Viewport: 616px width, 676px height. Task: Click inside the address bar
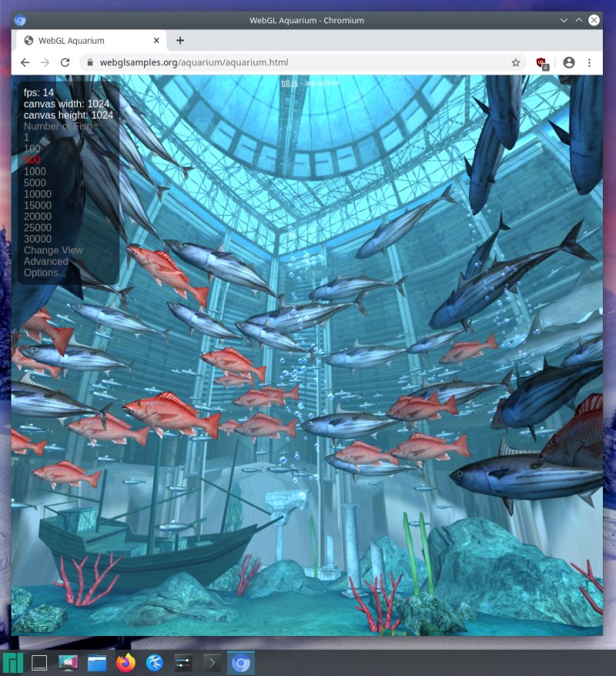[x=231, y=62]
